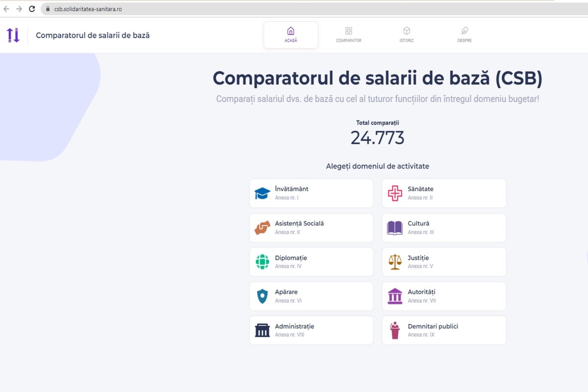Select the Diplomație globe icon
This screenshot has width=588, height=392.
tap(262, 262)
